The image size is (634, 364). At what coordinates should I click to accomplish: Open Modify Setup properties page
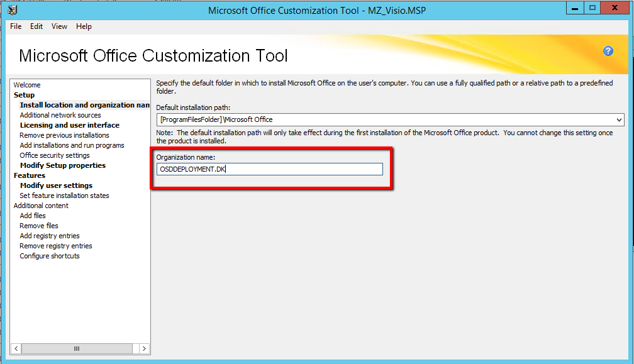point(63,165)
